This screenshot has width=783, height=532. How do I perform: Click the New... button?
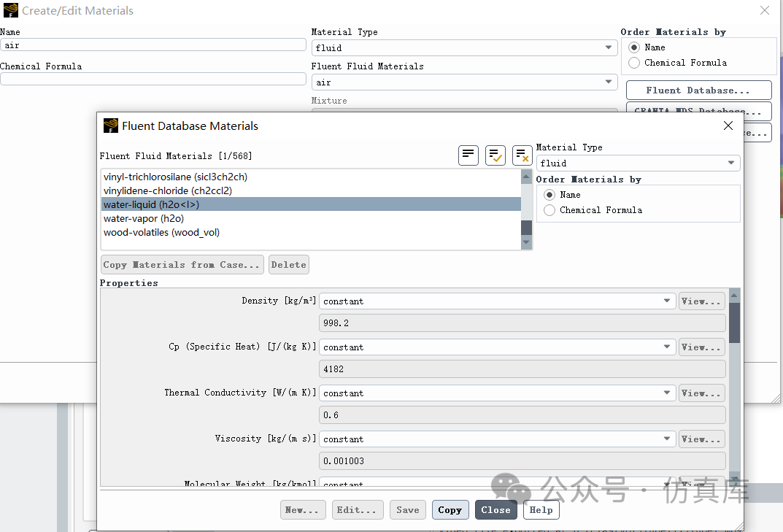point(303,510)
